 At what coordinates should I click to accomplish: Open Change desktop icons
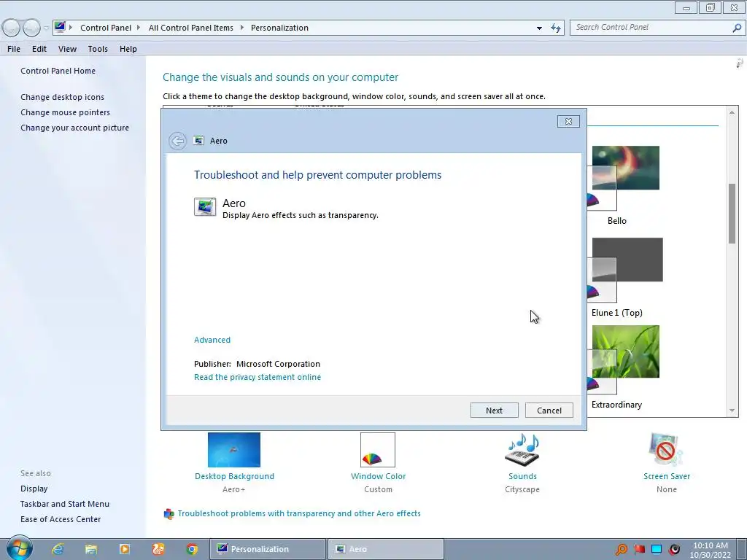pos(62,97)
